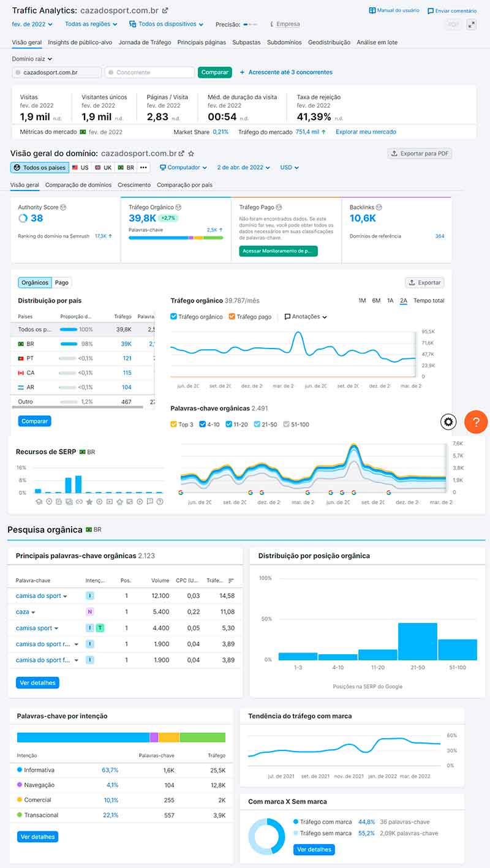490x868 pixels.
Task: Click the Backlinks info icon
Action: pyautogui.click(x=379, y=208)
